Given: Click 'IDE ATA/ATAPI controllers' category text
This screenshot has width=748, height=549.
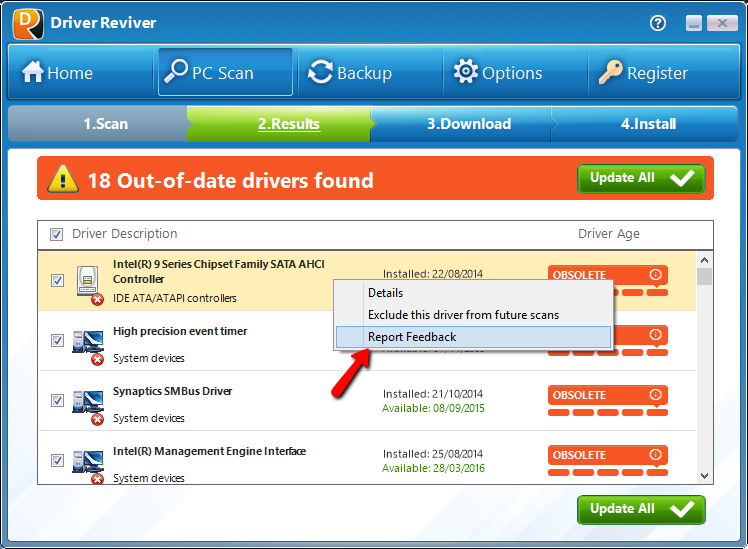Looking at the screenshot, I should 175,299.
